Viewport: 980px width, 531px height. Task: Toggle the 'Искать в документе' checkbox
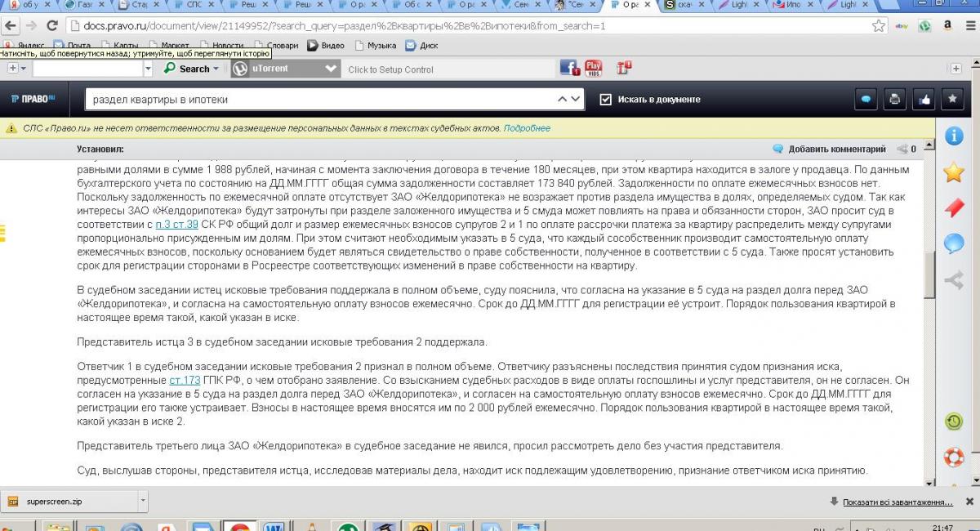(x=605, y=100)
